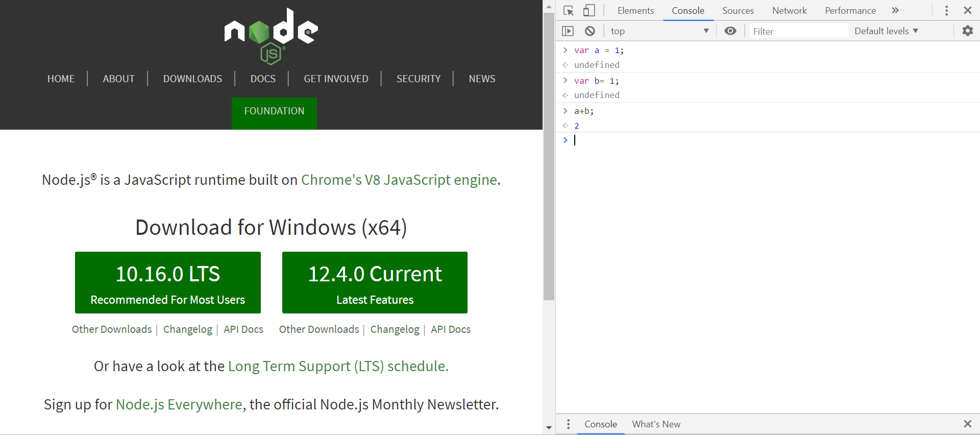980x436 pixels.
Task: Focus the console Filter input
Action: click(799, 31)
